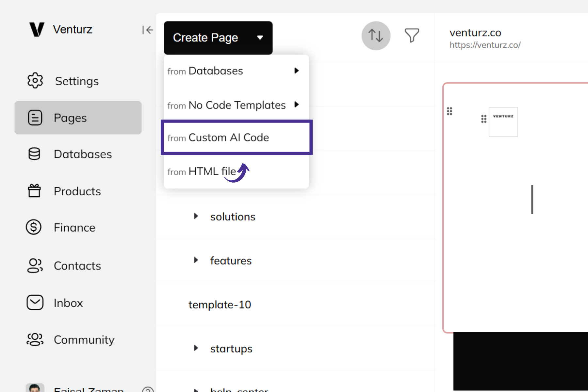Click the Faisal Zaman account name
The width and height of the screenshot is (588, 392).
[89, 389]
